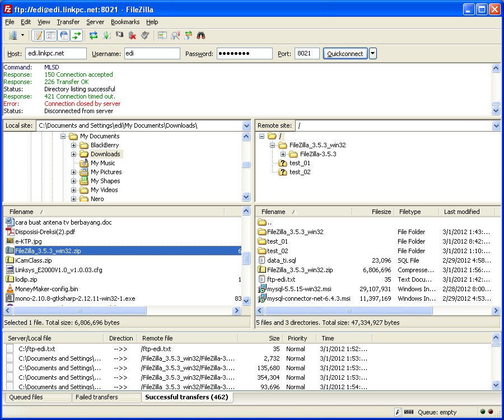Click the parent folder '..' icon in remote list

(262, 222)
